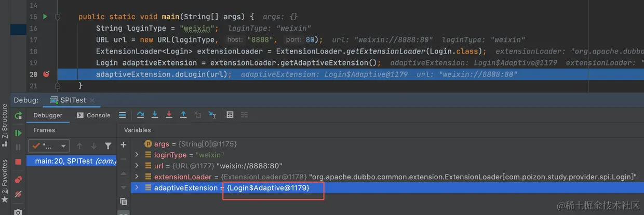This screenshot has width=644, height=215.
Task: Expand the url variable node
Action: (137, 166)
